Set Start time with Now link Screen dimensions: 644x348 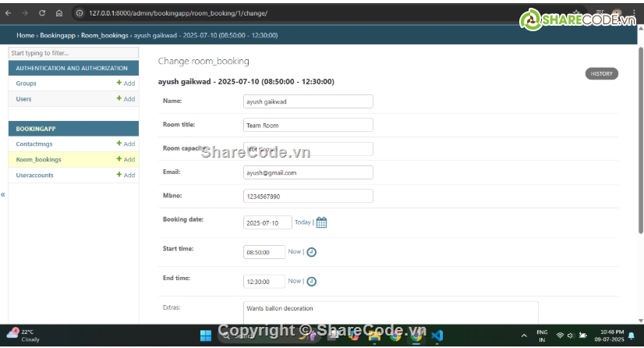pyautogui.click(x=294, y=251)
